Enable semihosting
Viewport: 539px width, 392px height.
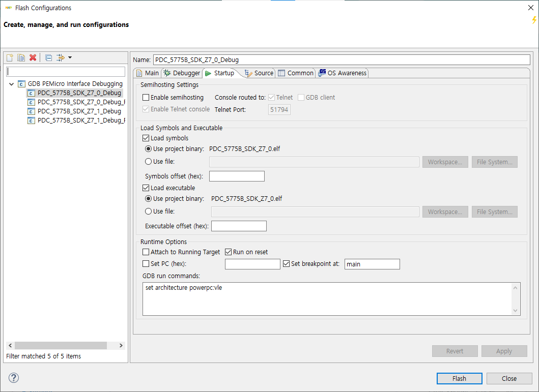(x=146, y=97)
